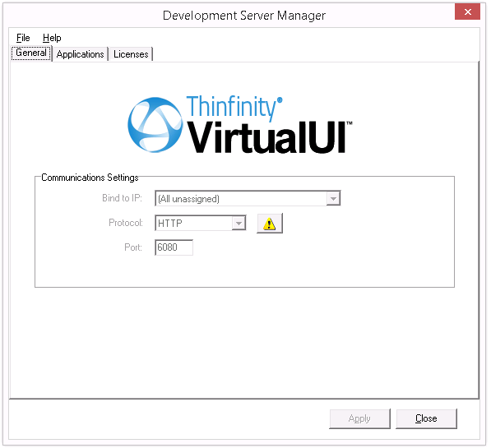Switch to the Applications tab
The image size is (491, 448).
(80, 54)
